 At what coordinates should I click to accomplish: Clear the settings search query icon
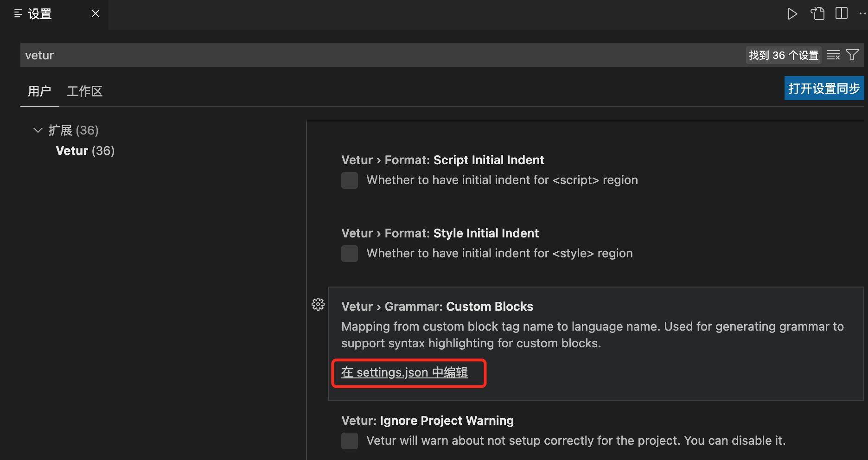click(833, 55)
